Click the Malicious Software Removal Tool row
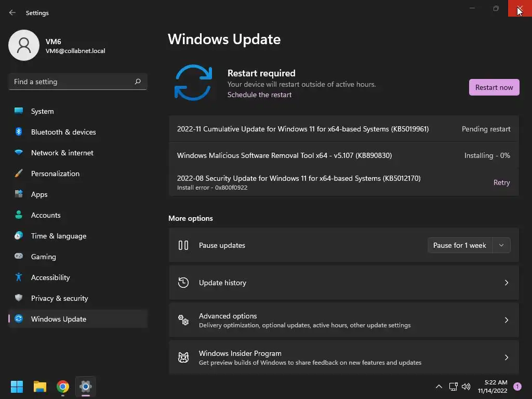This screenshot has height=399, width=532. [344, 155]
